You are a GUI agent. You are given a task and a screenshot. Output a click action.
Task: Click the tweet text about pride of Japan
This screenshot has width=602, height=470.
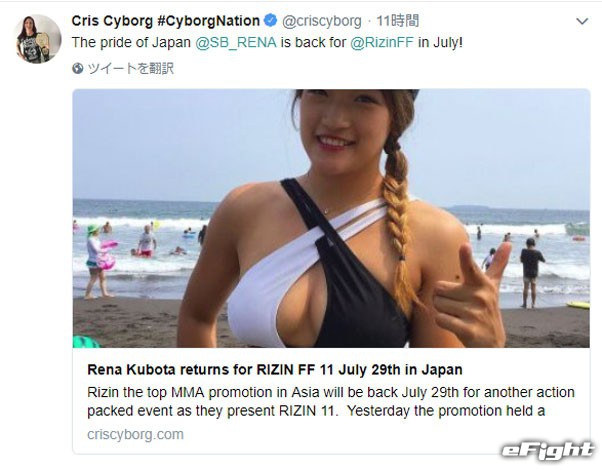click(x=267, y=42)
